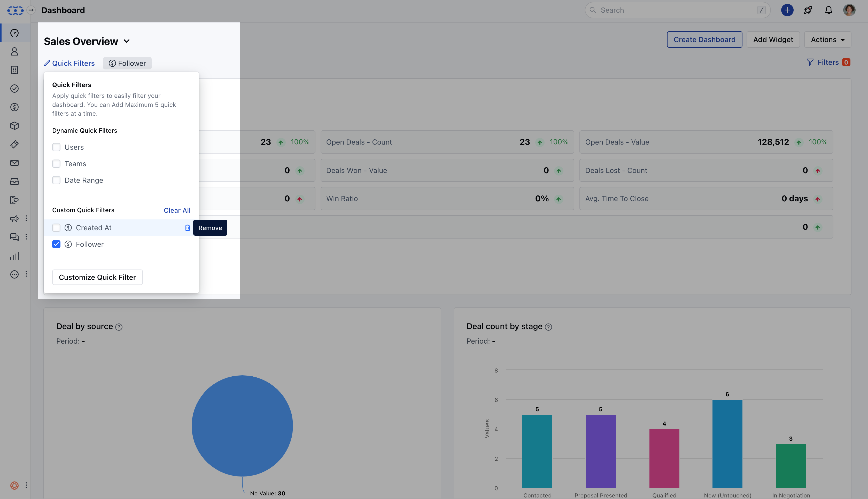Open the Follower filter chip
868x499 pixels.
(x=127, y=63)
